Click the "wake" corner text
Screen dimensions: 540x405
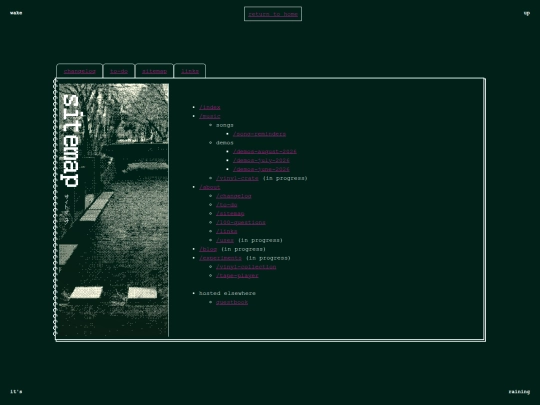point(16,13)
